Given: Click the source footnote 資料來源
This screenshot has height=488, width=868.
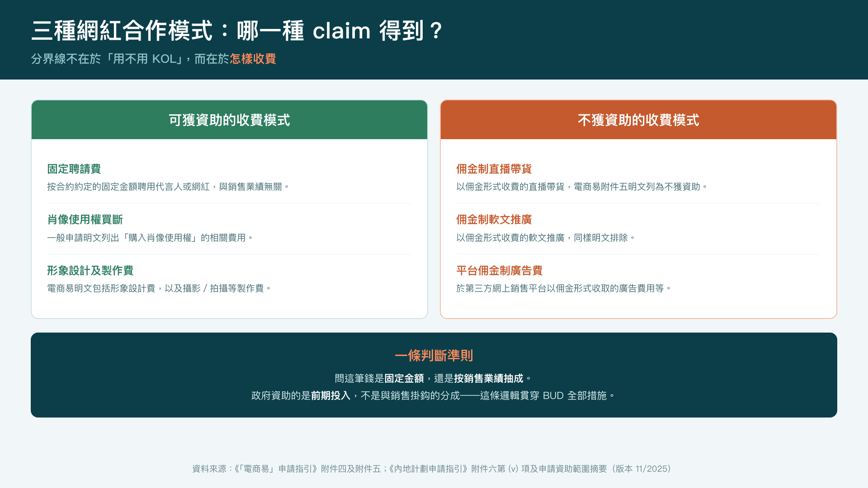Looking at the screenshot, I should pos(433,469).
